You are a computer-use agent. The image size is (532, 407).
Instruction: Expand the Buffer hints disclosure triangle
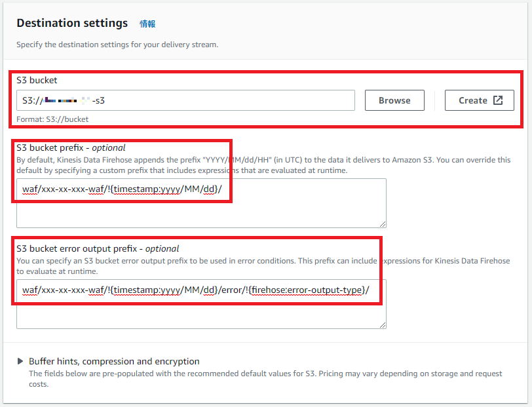coord(20,361)
